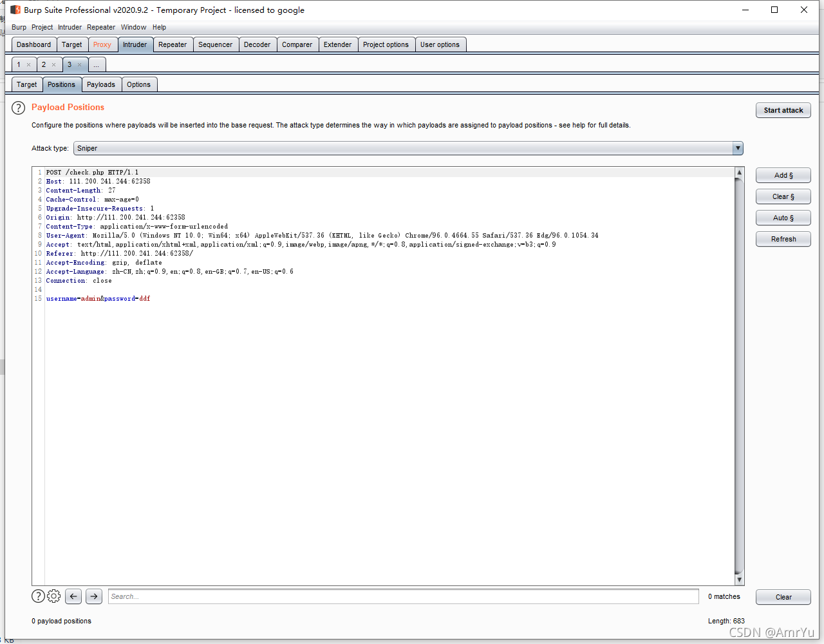Switch to Comparer tab
This screenshot has width=824, height=644.
[x=297, y=44]
